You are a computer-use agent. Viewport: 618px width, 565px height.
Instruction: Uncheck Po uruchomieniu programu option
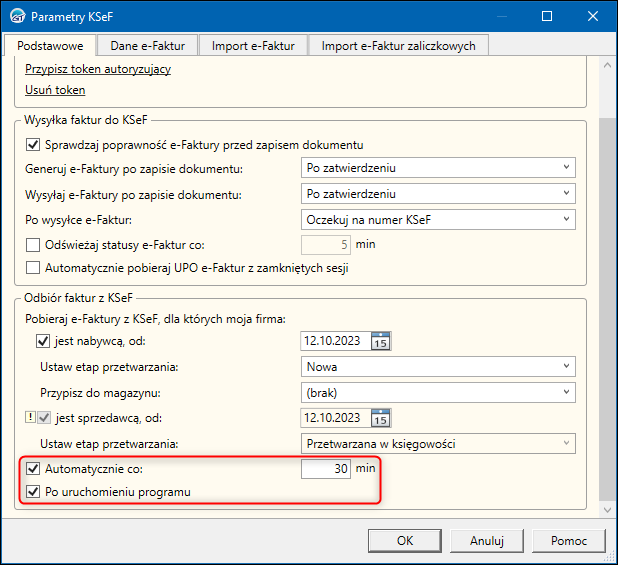[33, 492]
